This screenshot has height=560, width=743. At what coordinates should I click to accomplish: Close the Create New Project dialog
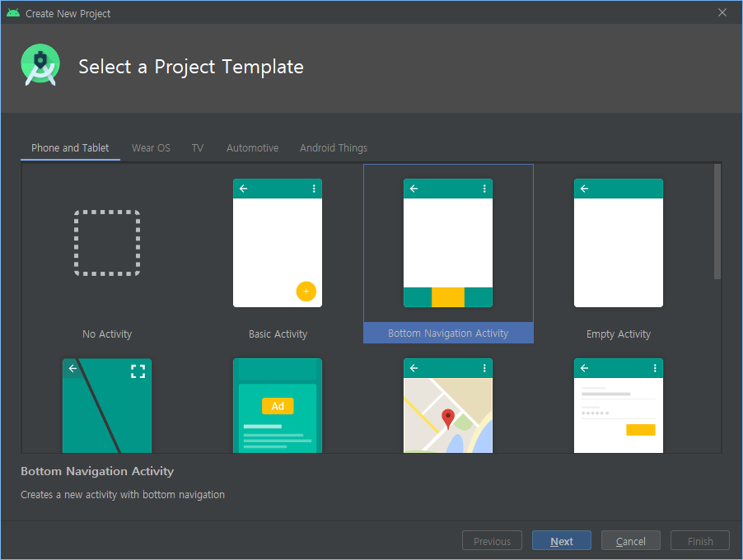722,13
